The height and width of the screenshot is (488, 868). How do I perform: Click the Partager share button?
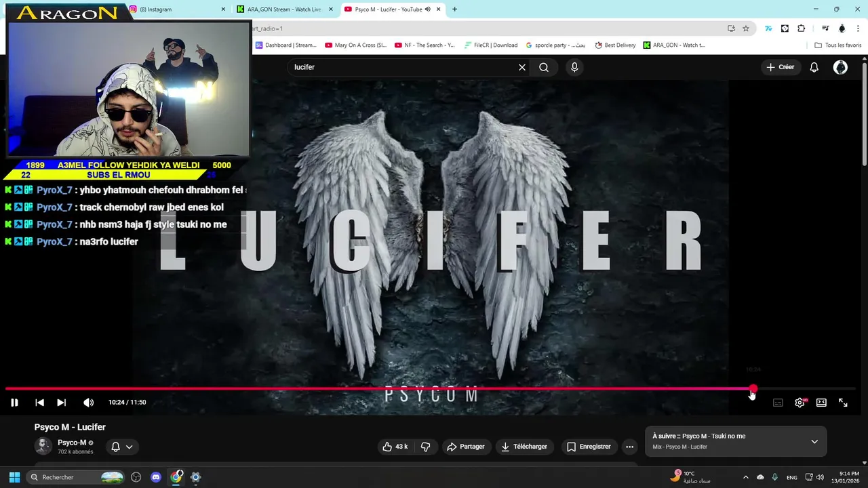pyautogui.click(x=466, y=447)
